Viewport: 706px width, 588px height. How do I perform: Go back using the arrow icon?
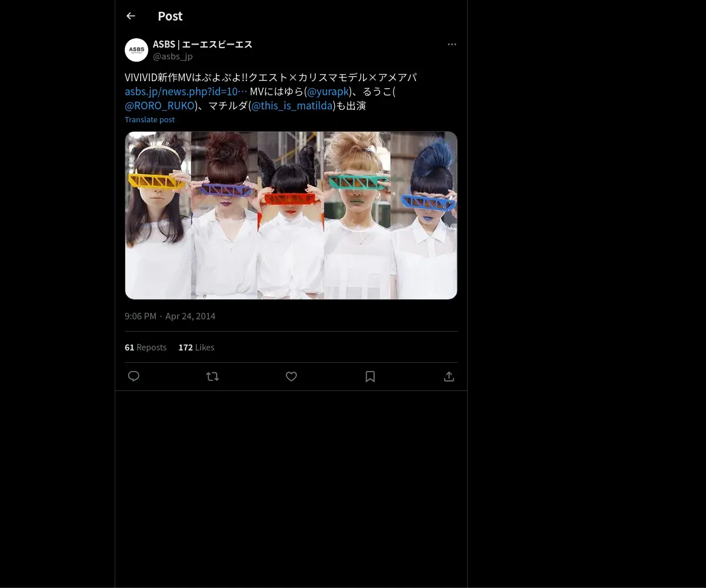pos(131,16)
